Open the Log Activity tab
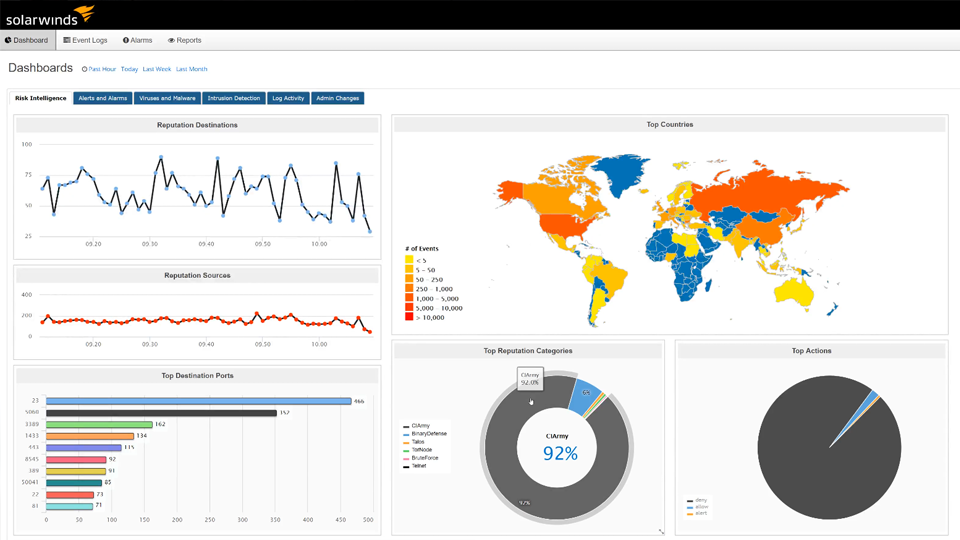 288,98
